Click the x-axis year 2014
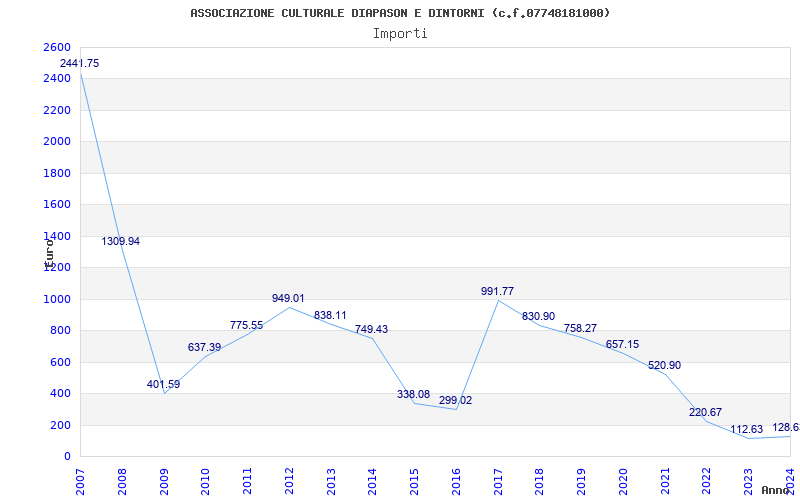 point(372,482)
